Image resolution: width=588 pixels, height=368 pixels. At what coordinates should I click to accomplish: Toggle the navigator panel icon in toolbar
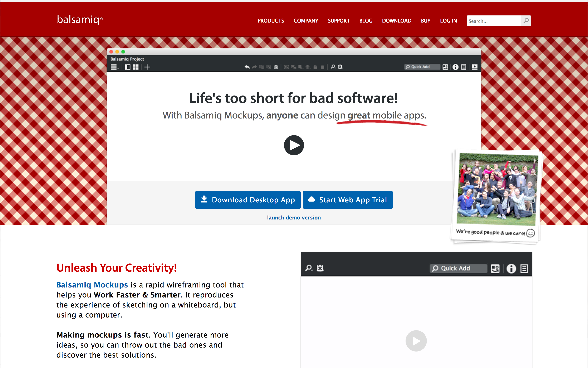coord(127,67)
